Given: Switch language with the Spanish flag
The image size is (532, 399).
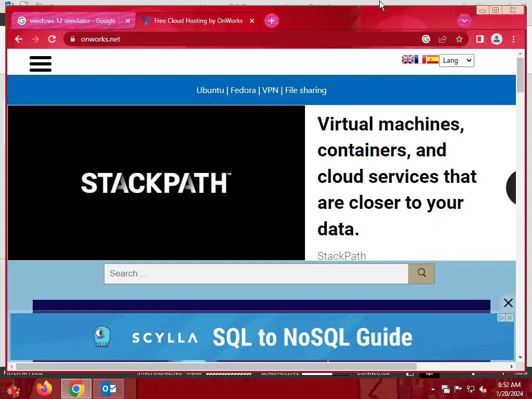Looking at the screenshot, I should (x=433, y=59).
